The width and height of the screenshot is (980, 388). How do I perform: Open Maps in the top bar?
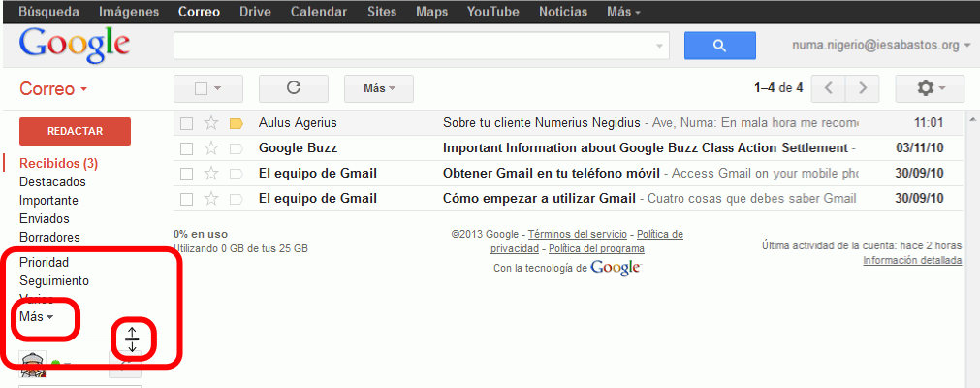432,12
